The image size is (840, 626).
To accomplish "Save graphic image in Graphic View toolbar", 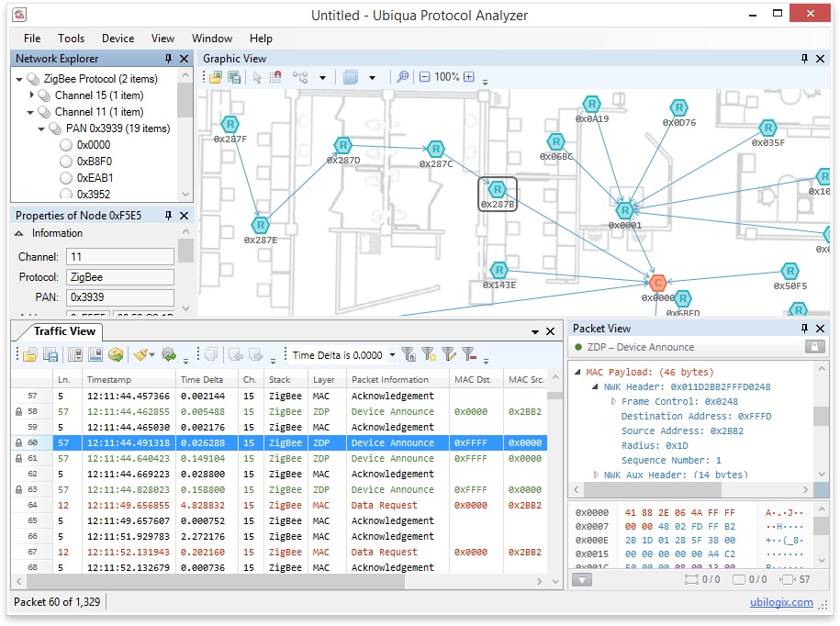I will (x=234, y=77).
